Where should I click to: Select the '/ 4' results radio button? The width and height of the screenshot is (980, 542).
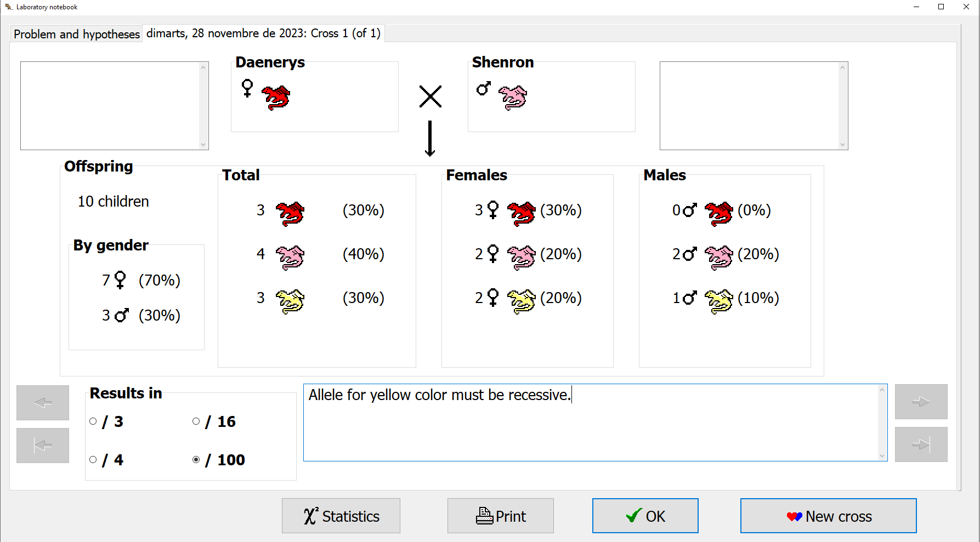(x=93, y=460)
